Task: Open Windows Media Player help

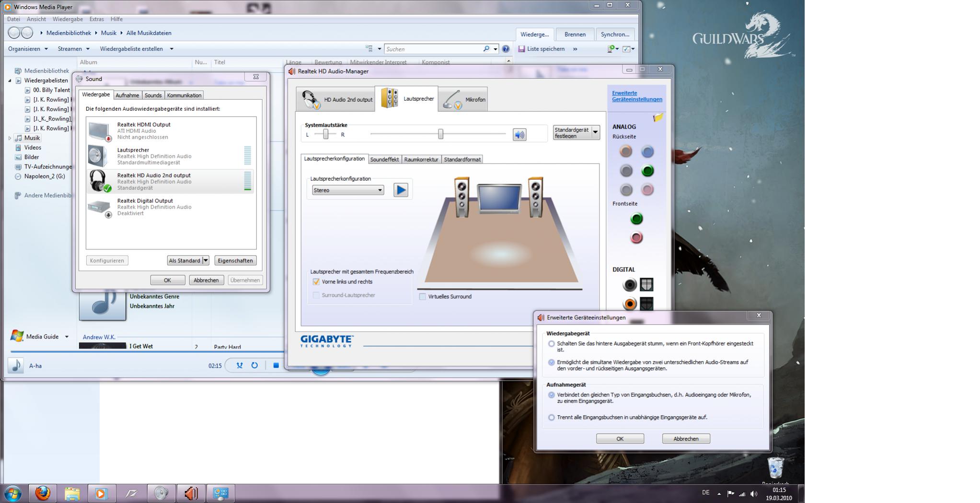Action: tap(506, 49)
